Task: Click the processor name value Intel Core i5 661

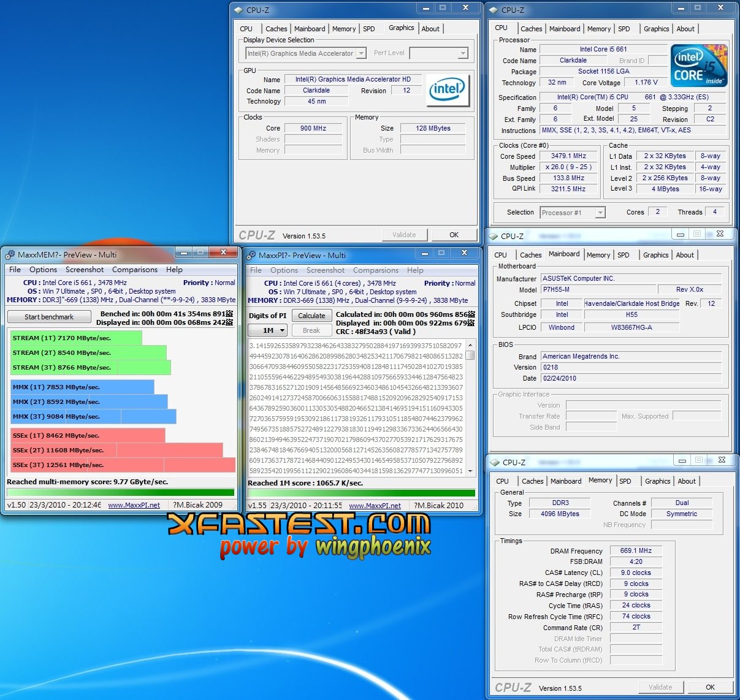Action: tap(603, 49)
